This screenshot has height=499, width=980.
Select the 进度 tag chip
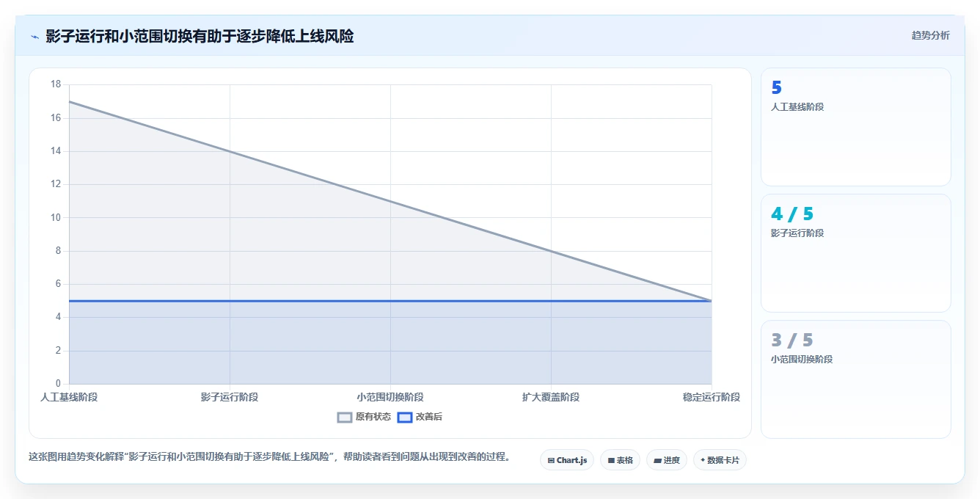pyautogui.click(x=666, y=460)
